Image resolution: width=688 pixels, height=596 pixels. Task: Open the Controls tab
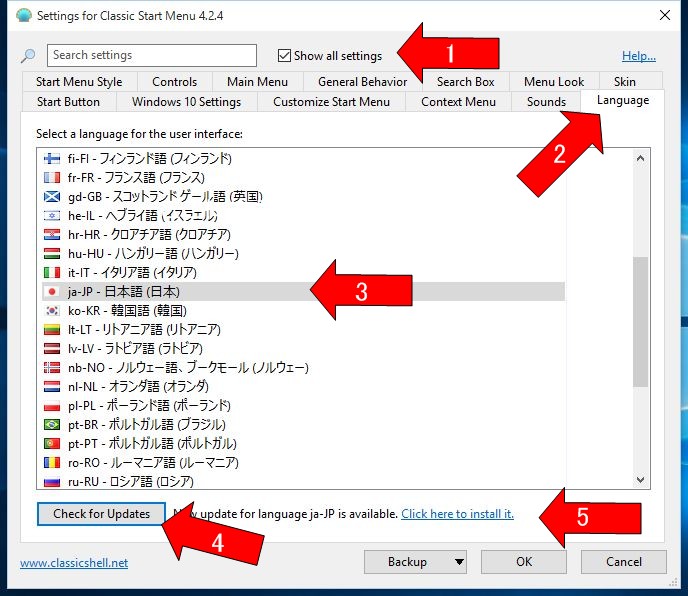click(x=174, y=82)
